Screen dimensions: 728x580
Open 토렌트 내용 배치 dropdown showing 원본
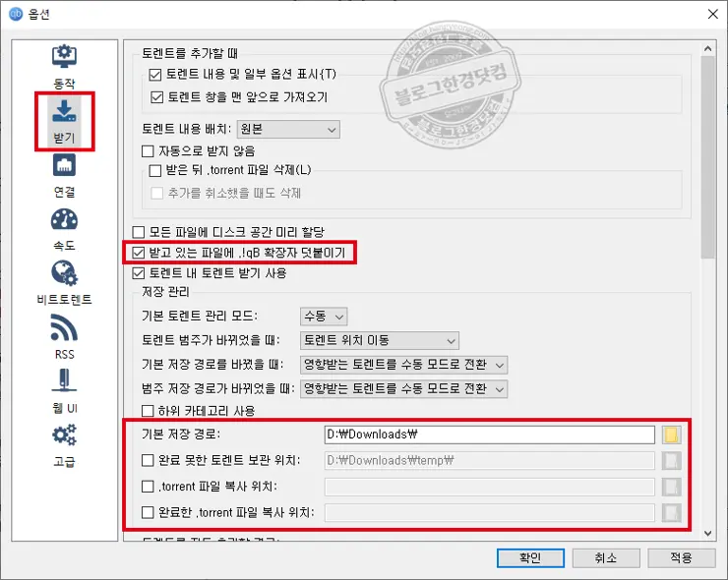[x=288, y=130]
